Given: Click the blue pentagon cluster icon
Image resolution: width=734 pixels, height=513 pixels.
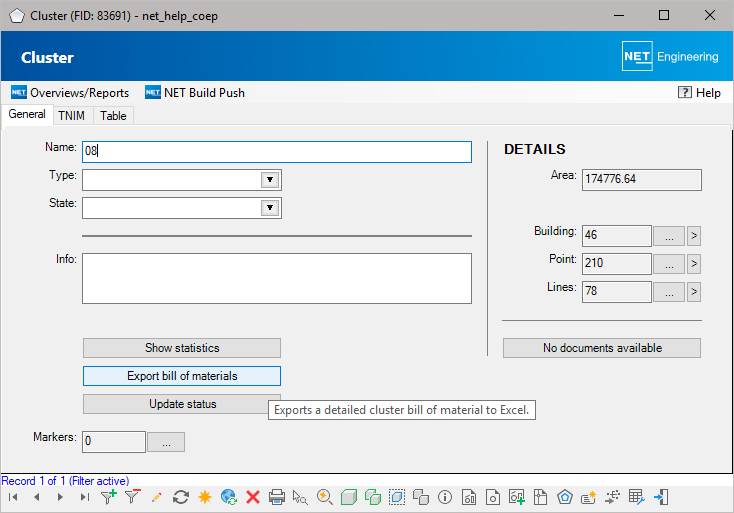Looking at the screenshot, I should [x=565, y=497].
